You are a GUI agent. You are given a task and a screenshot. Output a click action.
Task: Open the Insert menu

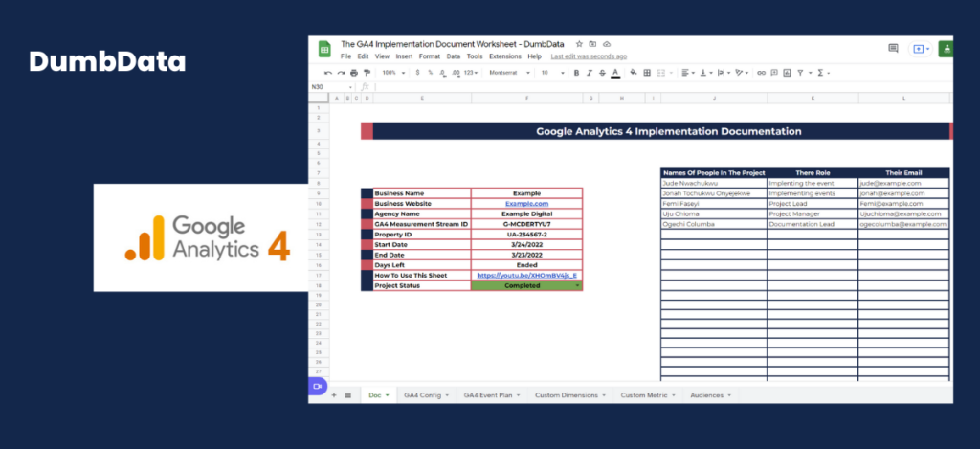[405, 56]
